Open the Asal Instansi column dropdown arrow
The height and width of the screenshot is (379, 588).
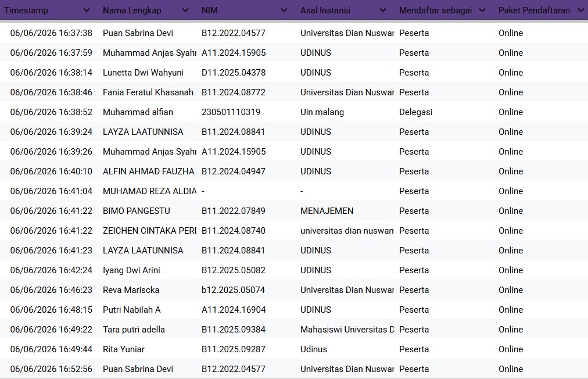click(383, 10)
